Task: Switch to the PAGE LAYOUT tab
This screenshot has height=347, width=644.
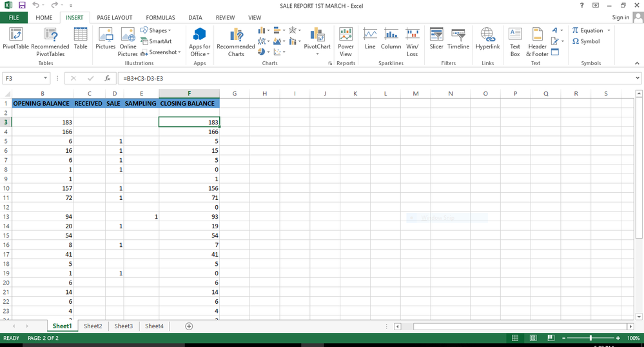Action: [x=115, y=17]
